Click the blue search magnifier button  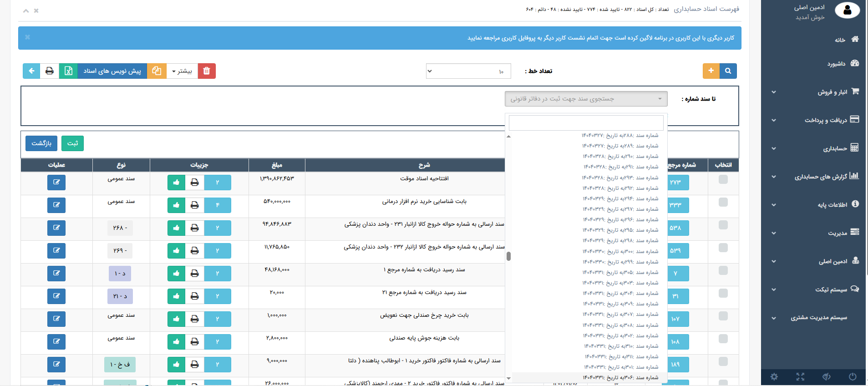[x=728, y=71]
